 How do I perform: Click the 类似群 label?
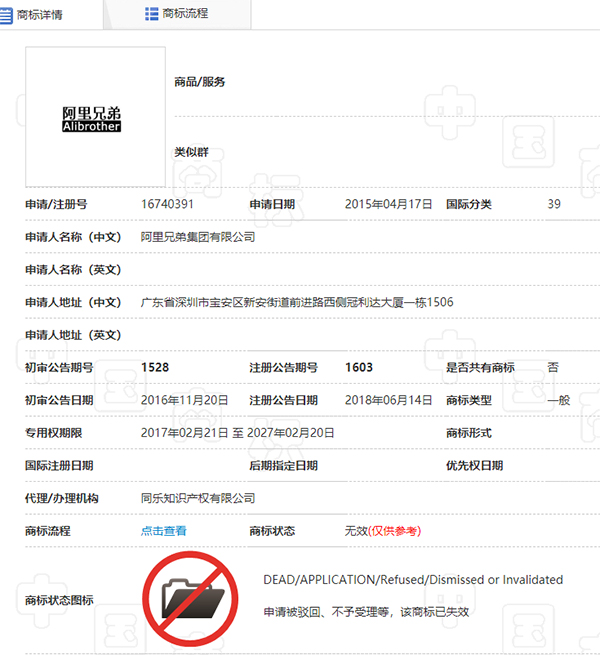(191, 152)
